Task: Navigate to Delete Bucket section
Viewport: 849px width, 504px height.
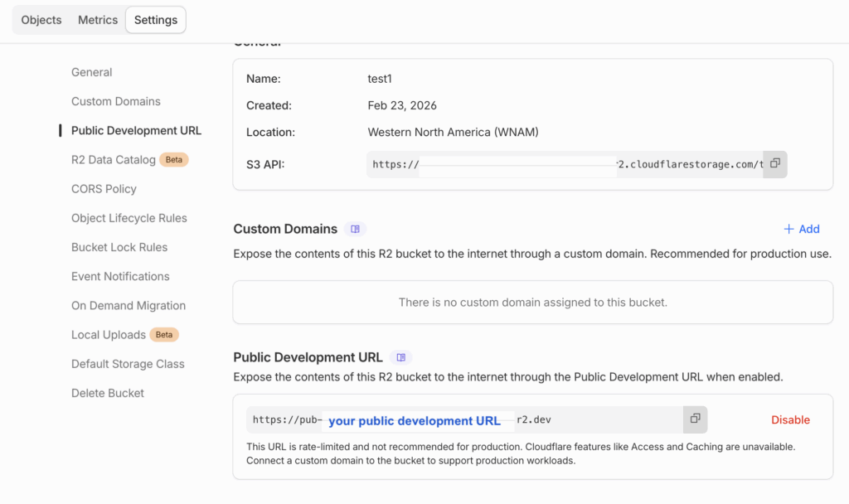Action: (x=108, y=393)
